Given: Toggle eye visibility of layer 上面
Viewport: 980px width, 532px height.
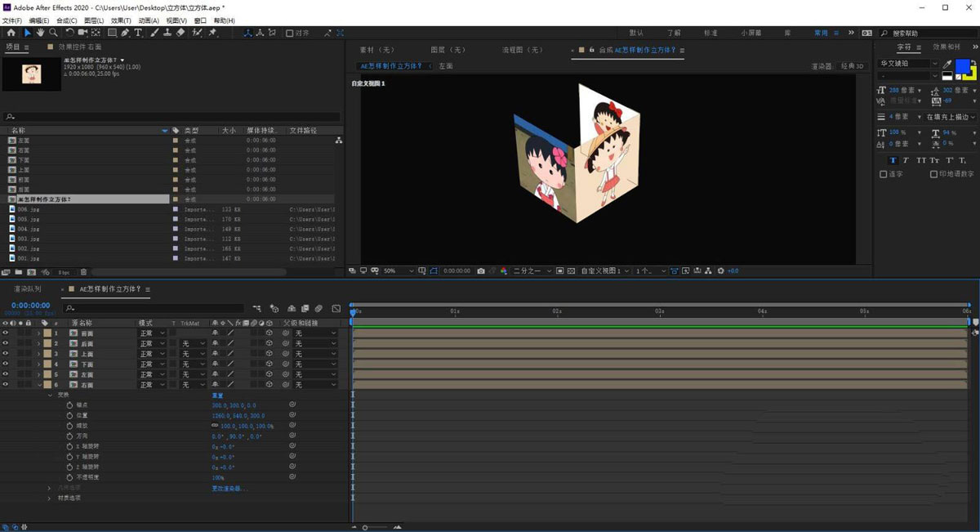Looking at the screenshot, I should [x=5, y=354].
